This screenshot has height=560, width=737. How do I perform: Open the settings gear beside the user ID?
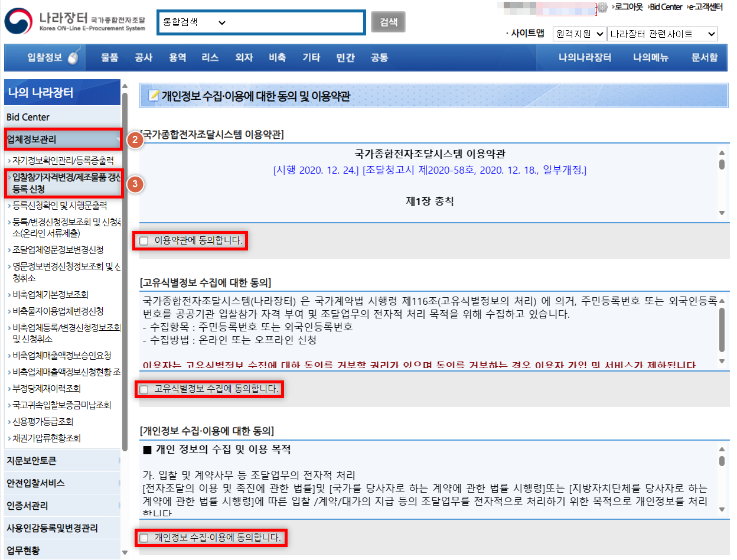click(x=602, y=7)
